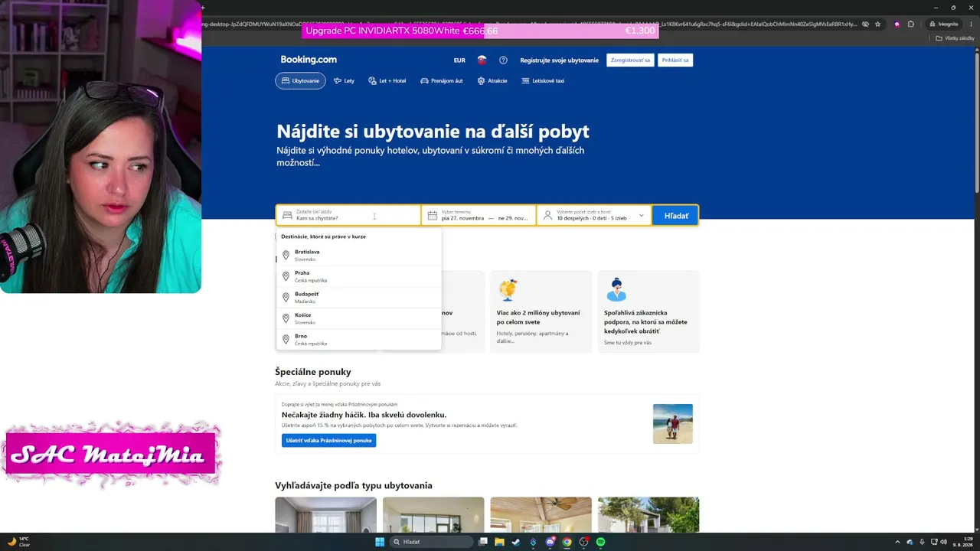The image size is (980, 551).
Task: Choose Praha from trending destinations
Action: tap(358, 276)
